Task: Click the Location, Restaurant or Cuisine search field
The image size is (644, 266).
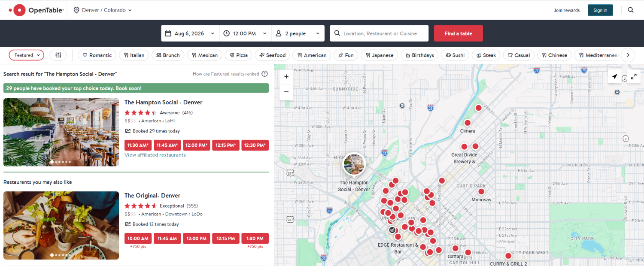Action: pyautogui.click(x=379, y=33)
